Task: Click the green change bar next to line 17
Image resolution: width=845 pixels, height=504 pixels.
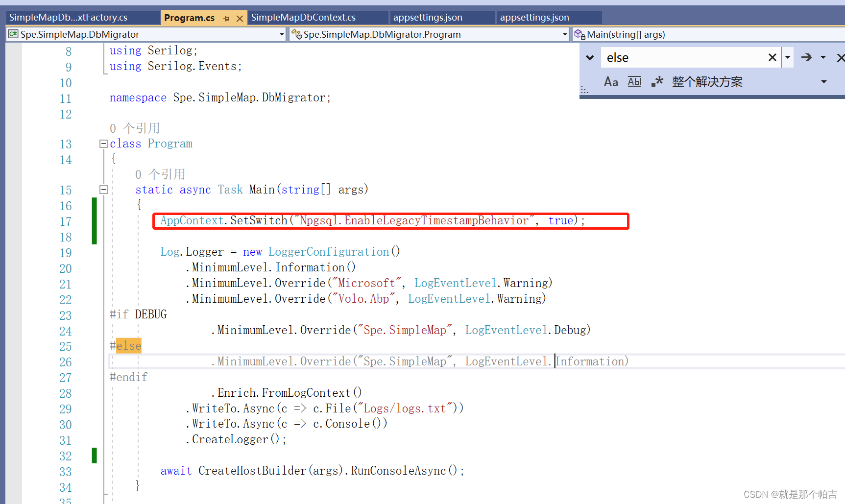Action: 94,221
